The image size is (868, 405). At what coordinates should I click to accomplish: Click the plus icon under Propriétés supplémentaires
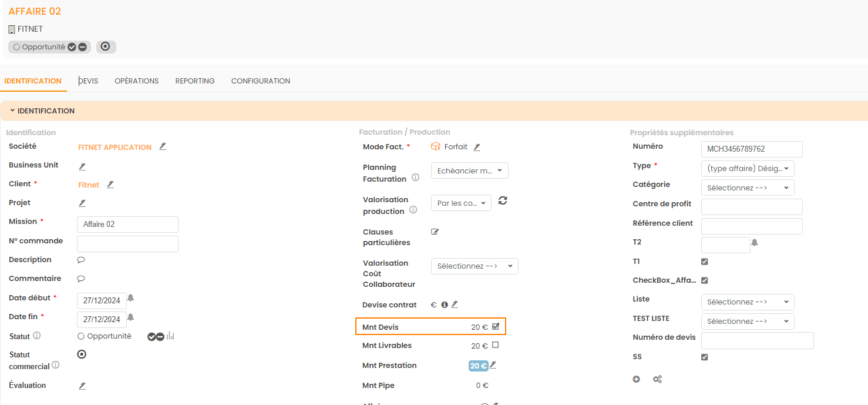click(636, 379)
